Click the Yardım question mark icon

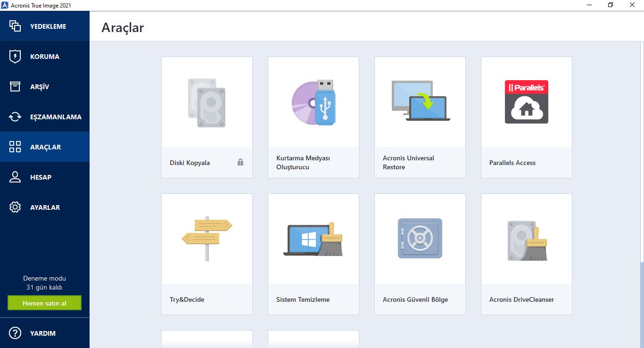click(15, 333)
